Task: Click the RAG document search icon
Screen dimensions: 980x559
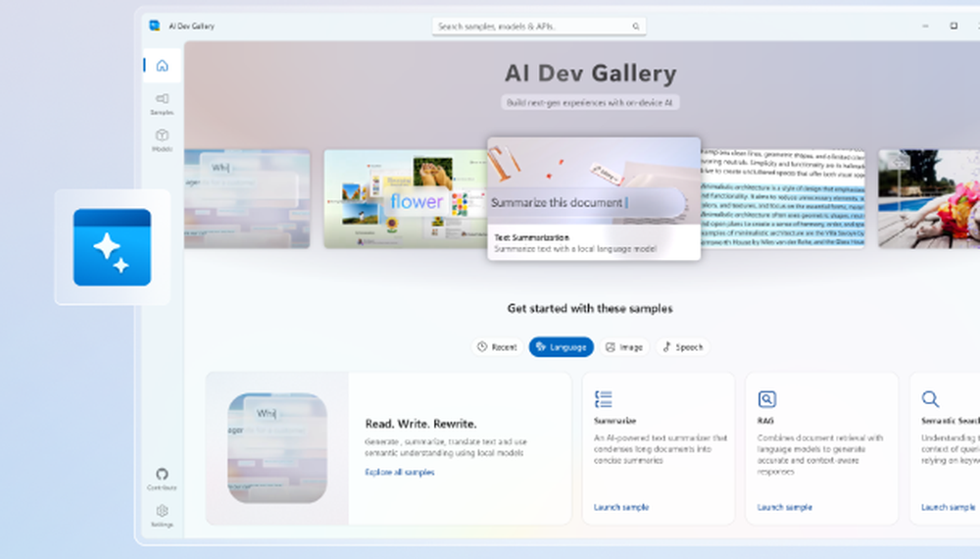Action: (767, 399)
